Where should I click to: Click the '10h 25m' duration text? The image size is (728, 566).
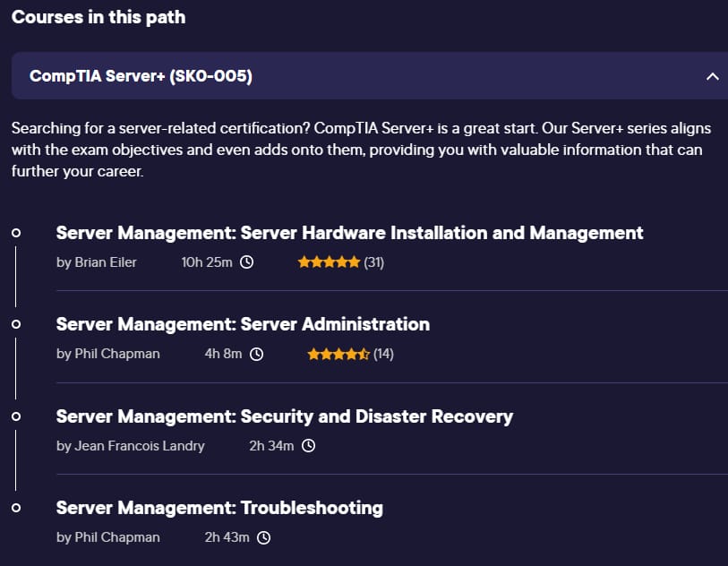pyautogui.click(x=207, y=262)
